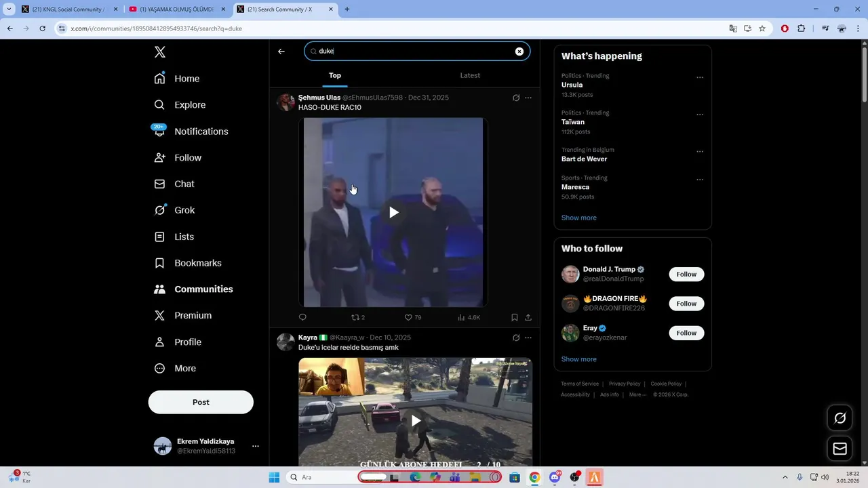This screenshot has width=868, height=488.
Task: Share the Şehmus Ulas post
Action: click(528, 317)
